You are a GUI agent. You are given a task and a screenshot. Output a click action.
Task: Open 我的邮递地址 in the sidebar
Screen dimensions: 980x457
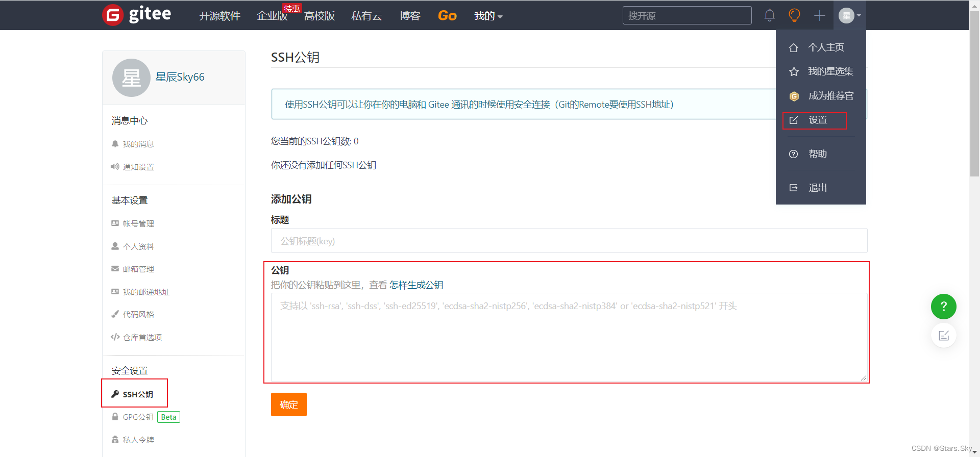(146, 292)
